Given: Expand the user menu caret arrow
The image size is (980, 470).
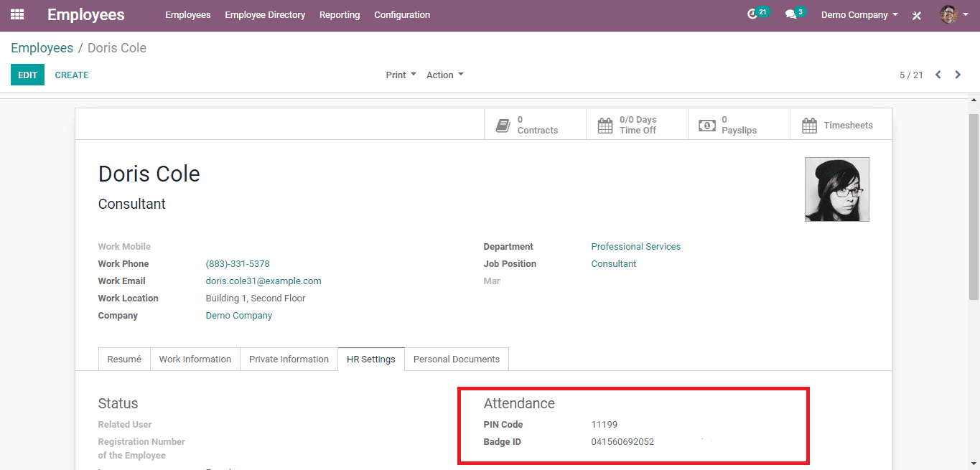Looking at the screenshot, I should click(966, 14).
